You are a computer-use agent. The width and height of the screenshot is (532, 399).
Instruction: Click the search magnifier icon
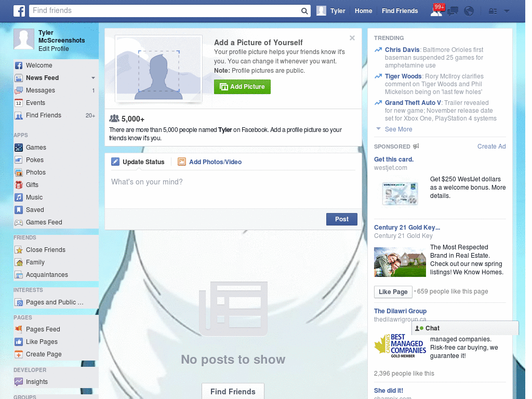pos(304,11)
